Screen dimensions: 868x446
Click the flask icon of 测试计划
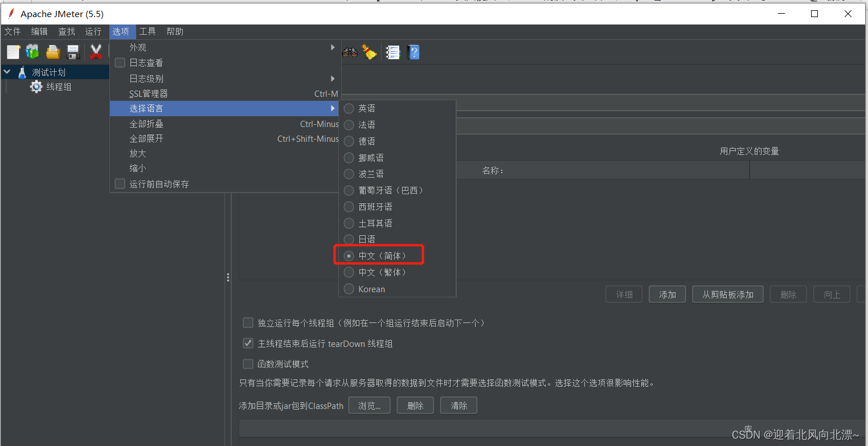coord(22,72)
